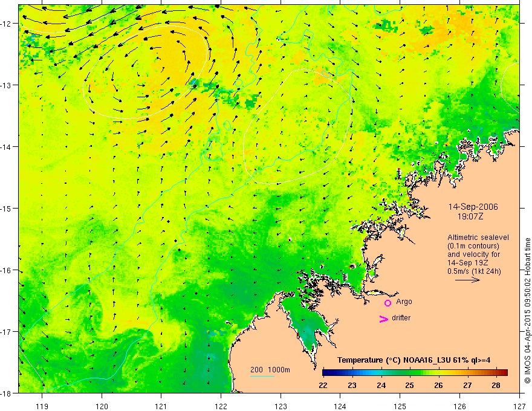
Task: Click the time text '19:07Z'
Action: tap(470, 216)
